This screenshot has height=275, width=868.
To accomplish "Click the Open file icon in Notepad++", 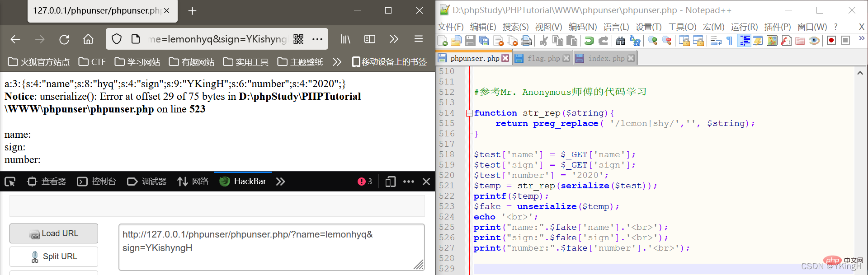I will (x=456, y=41).
